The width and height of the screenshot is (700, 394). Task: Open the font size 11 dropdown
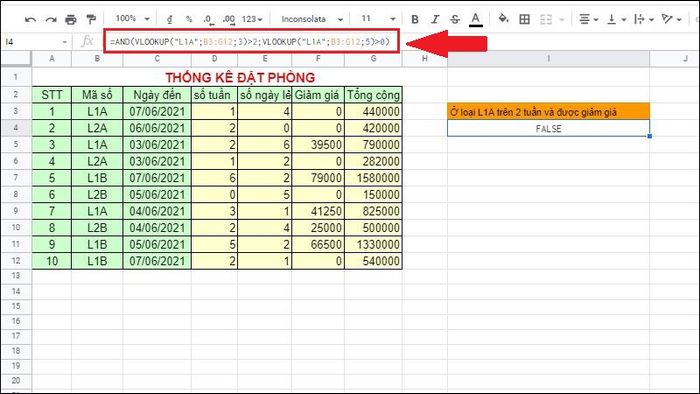pyautogui.click(x=379, y=19)
